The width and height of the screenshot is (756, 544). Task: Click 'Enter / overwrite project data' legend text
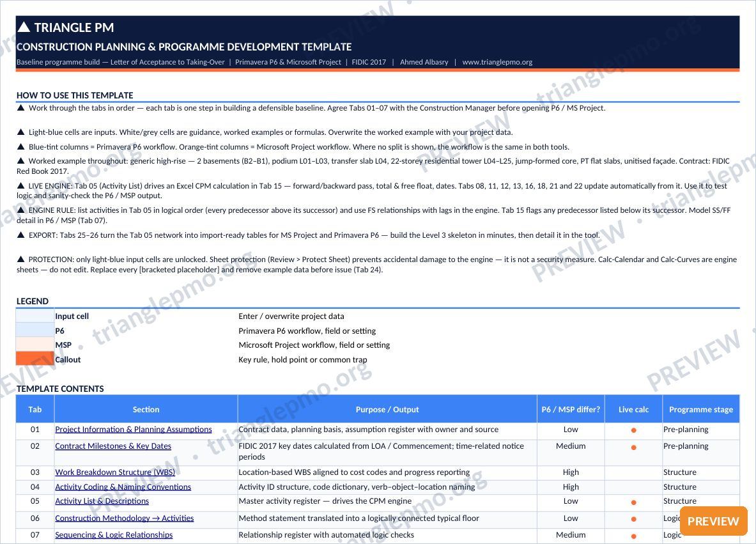pos(291,316)
